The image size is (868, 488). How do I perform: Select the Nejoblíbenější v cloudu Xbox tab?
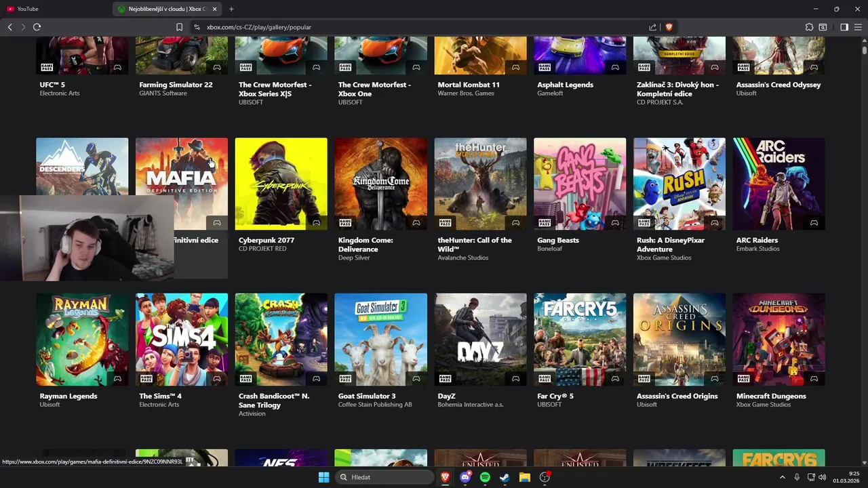[167, 9]
